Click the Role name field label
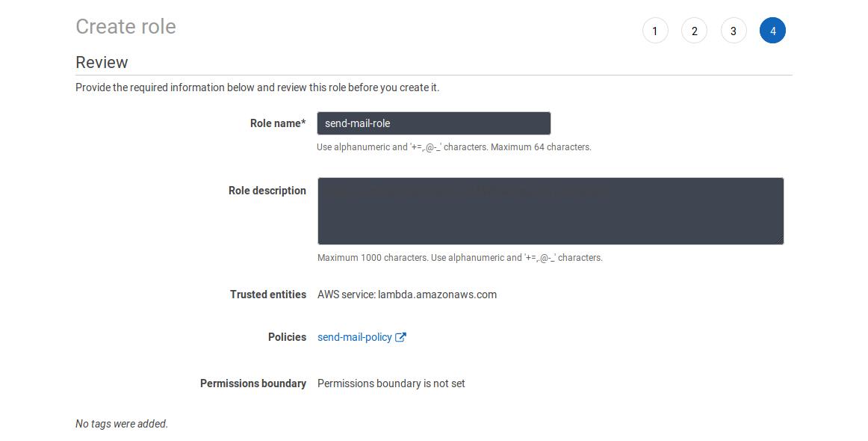This screenshot has height=441, width=868. click(279, 123)
